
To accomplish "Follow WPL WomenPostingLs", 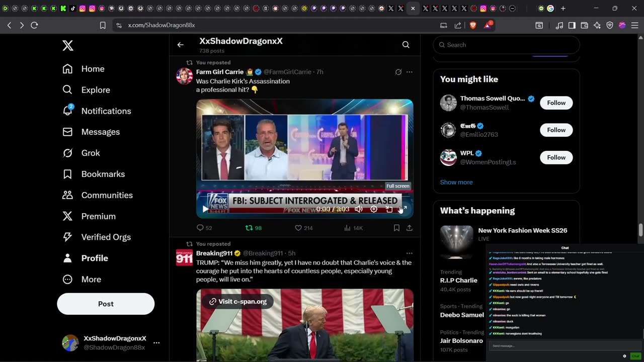I will tap(556, 157).
